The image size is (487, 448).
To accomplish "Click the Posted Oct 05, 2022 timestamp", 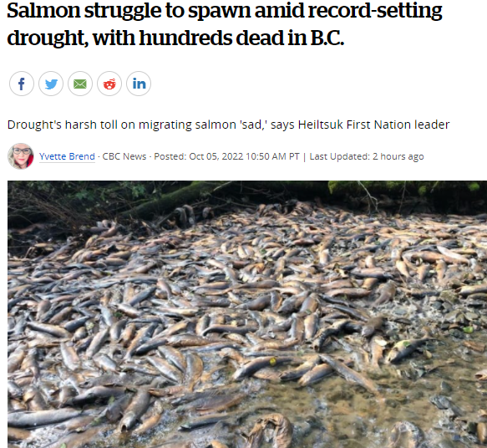I will (226, 156).
